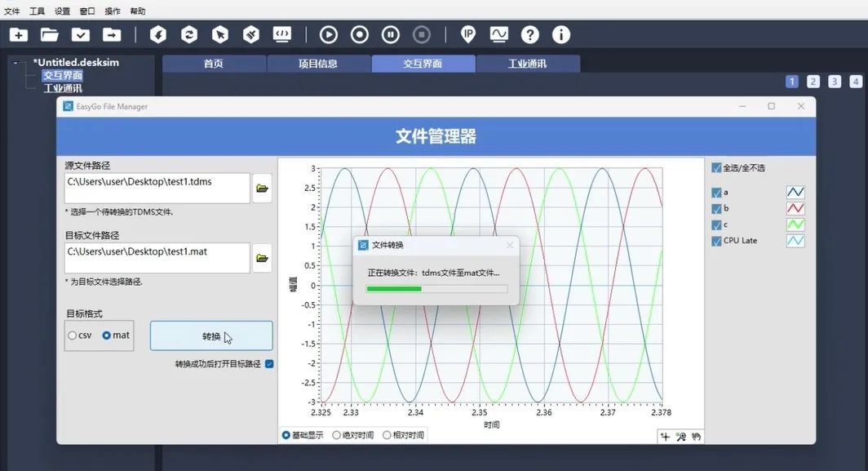Click the folder checkmark save icon

point(81,35)
